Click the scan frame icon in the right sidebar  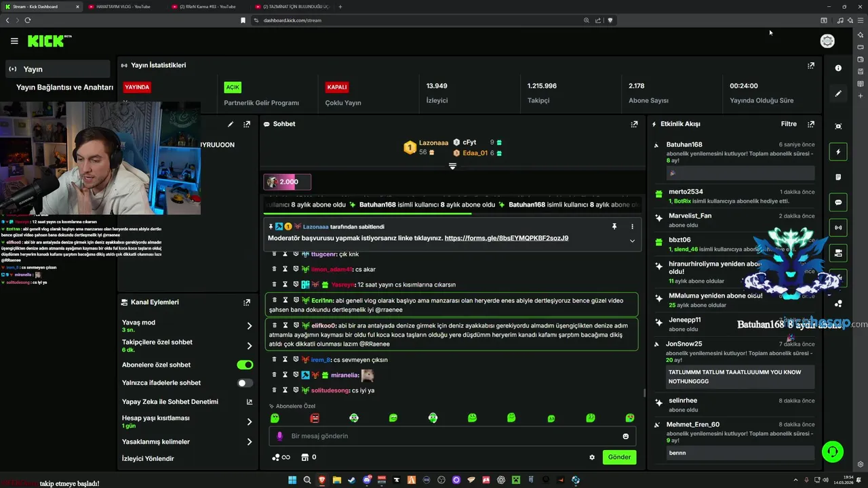point(838,127)
